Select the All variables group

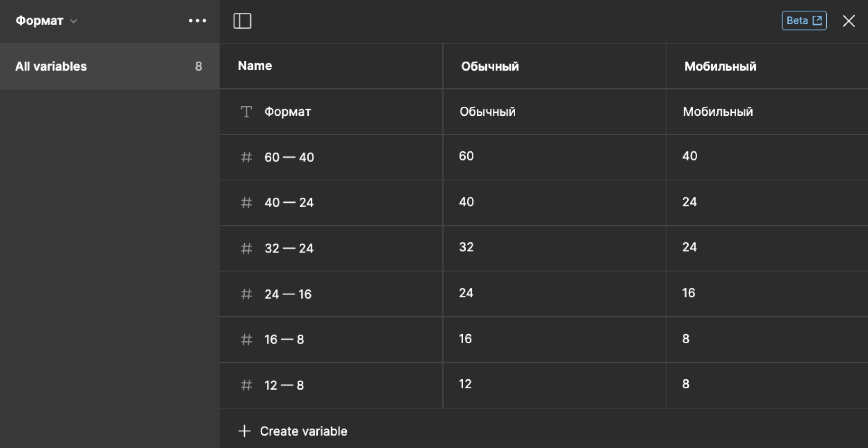point(109,66)
